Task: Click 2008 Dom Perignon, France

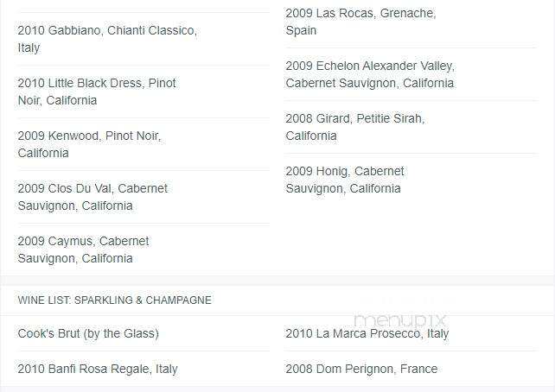Action: pos(361,369)
